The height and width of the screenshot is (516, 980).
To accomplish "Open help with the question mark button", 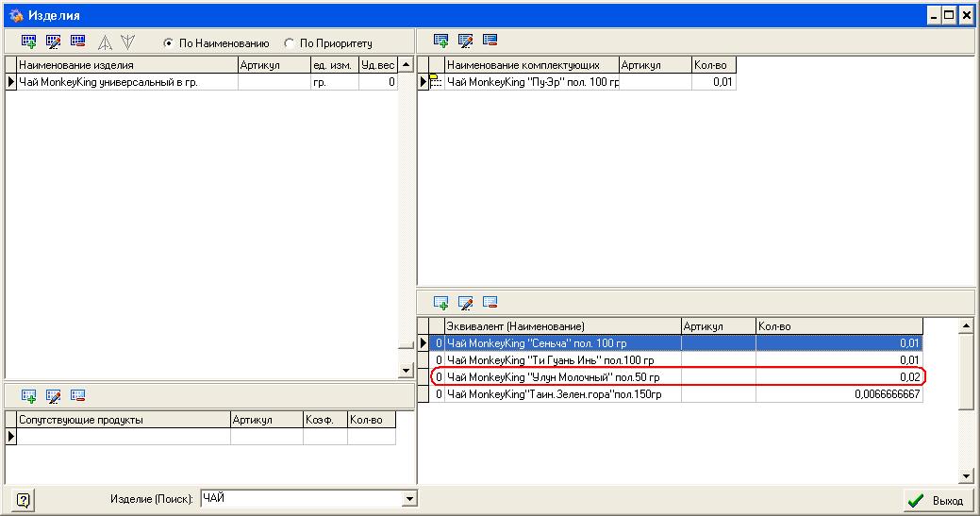I will 24,500.
